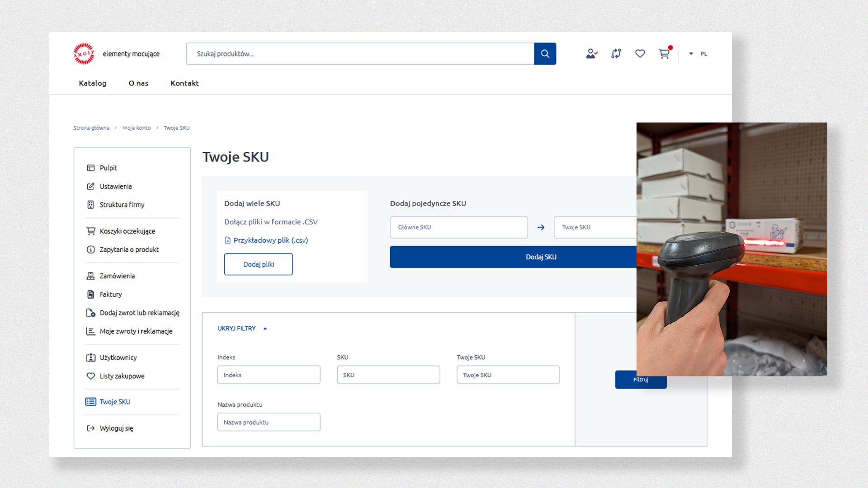
Task: Go to Faktury in the sidebar
Action: click(110, 294)
